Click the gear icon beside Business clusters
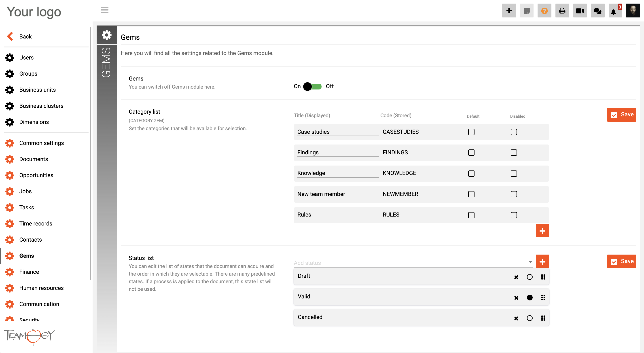The image size is (644, 353). (10, 106)
